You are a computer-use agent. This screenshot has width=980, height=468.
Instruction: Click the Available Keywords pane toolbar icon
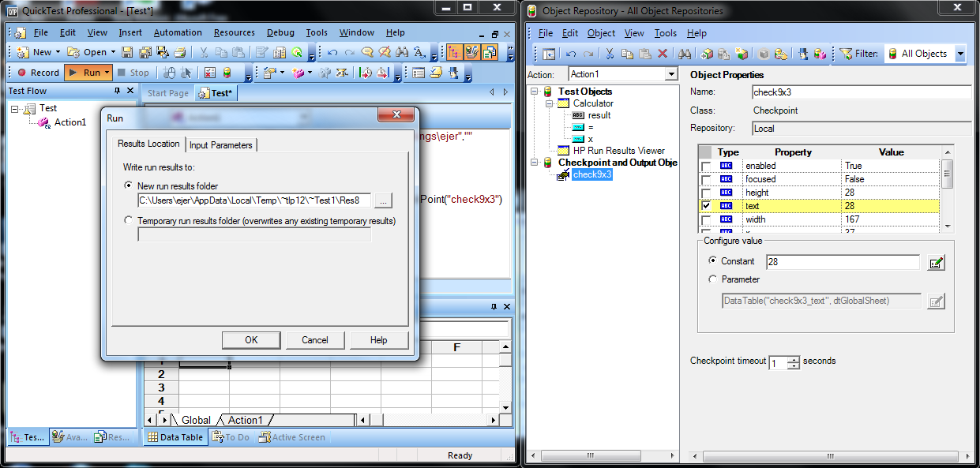tap(471, 53)
